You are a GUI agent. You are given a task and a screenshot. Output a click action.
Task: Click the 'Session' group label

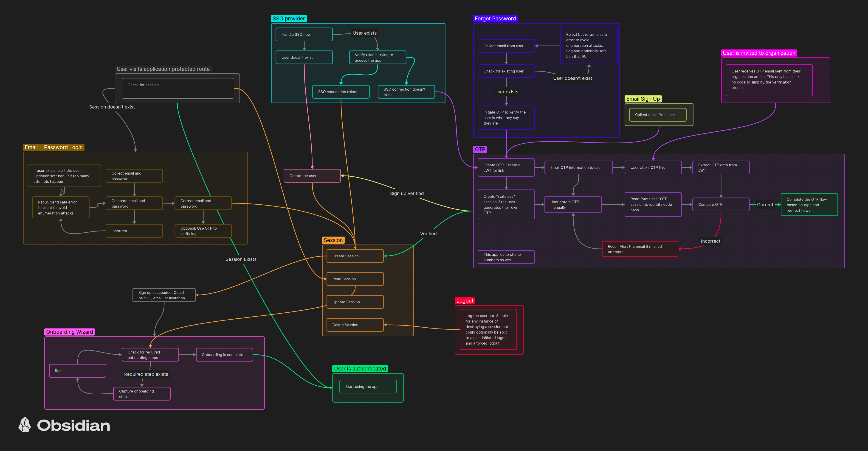point(333,240)
